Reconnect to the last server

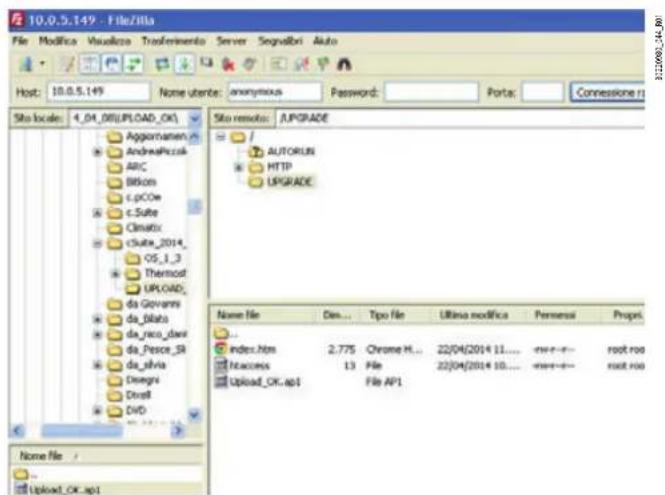coord(250,64)
